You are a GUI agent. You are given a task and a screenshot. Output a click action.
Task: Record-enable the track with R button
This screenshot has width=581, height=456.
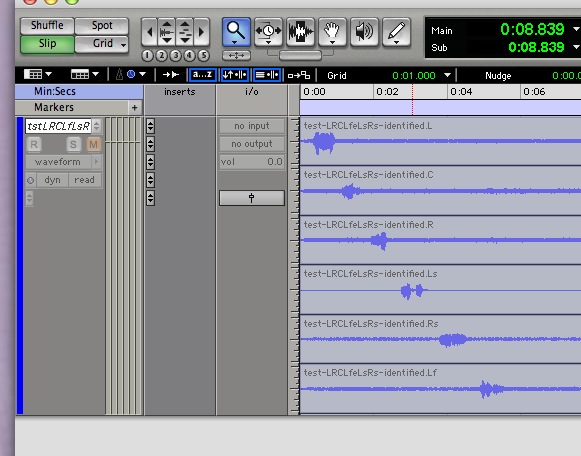[34, 144]
